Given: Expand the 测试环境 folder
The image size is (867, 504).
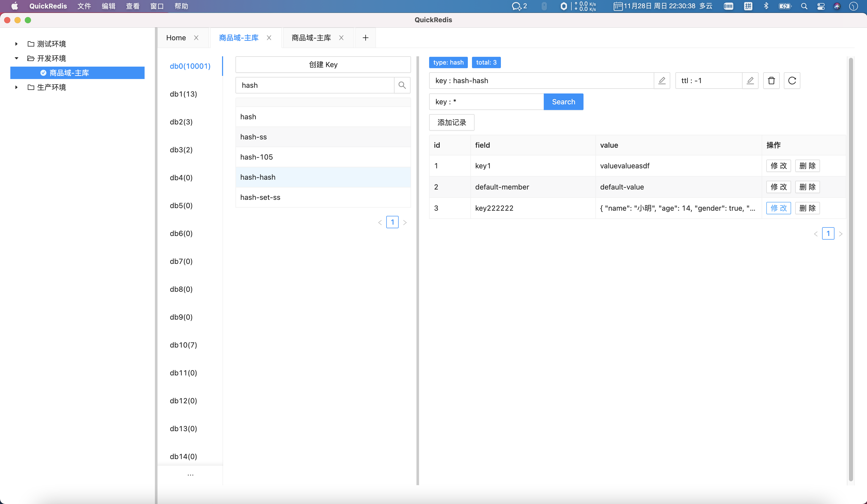Looking at the screenshot, I should click(16, 44).
